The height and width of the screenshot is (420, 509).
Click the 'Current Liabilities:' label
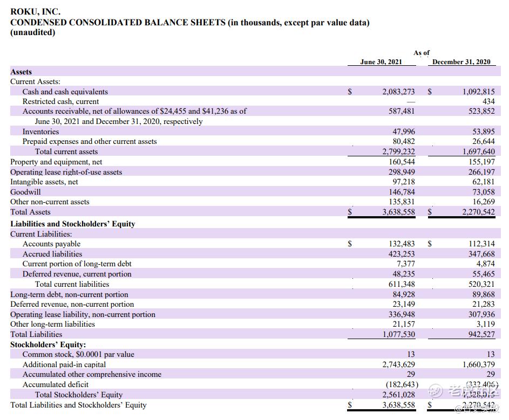tap(41, 234)
